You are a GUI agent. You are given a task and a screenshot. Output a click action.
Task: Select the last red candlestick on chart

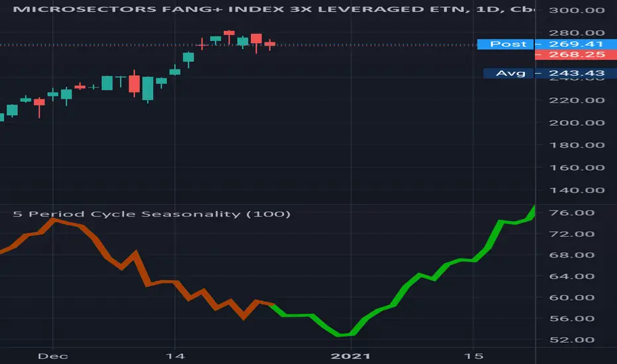tap(270, 44)
